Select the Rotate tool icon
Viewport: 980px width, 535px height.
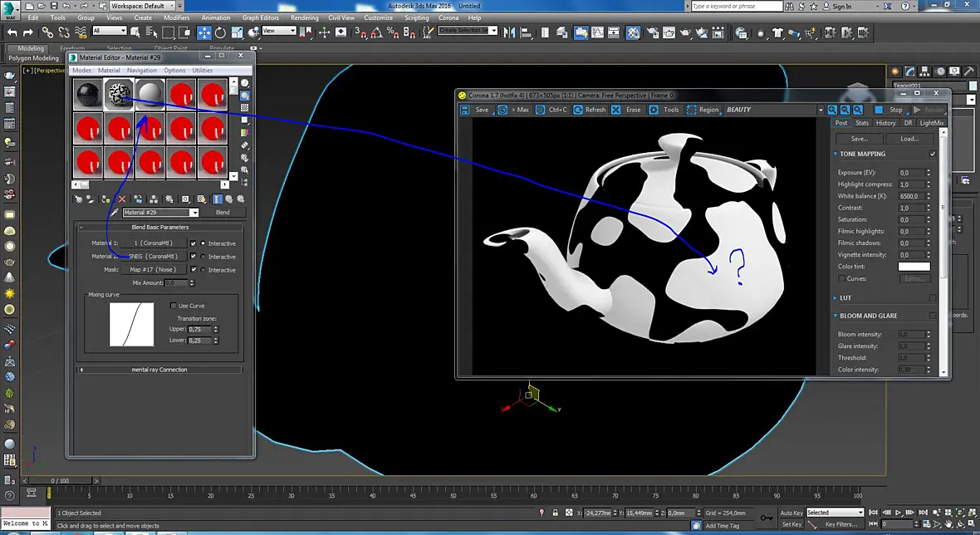coord(221,32)
